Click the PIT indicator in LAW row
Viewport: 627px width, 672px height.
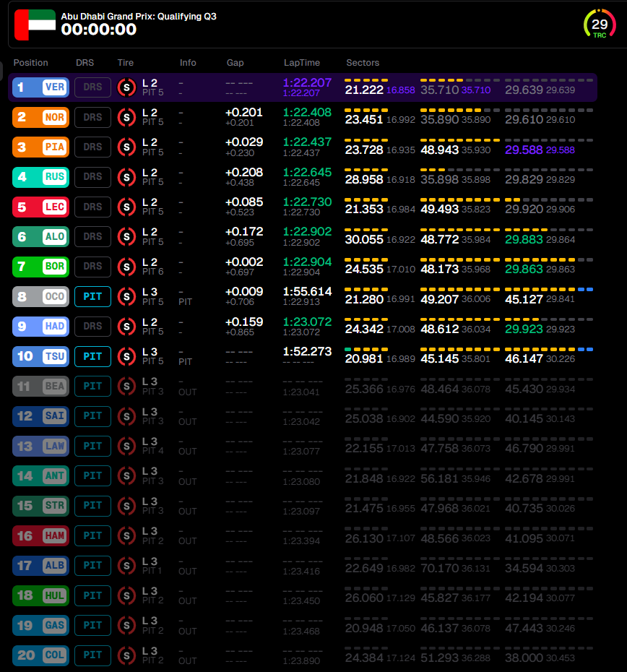coord(92,446)
